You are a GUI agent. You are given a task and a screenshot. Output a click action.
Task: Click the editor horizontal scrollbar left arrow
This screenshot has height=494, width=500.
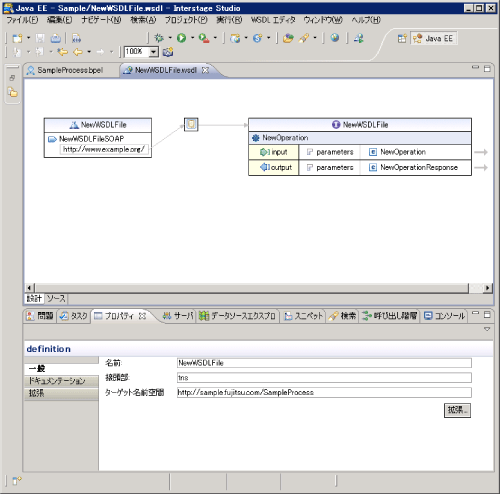[x=30, y=288]
